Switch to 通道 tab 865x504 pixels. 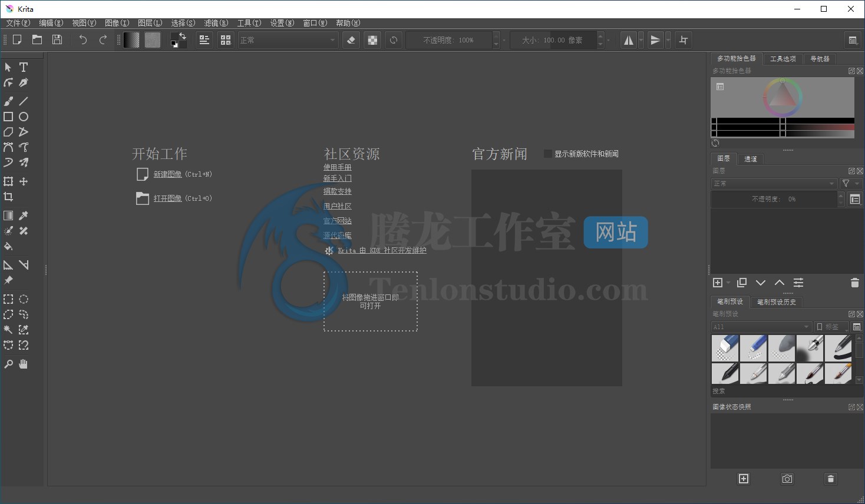tap(750, 159)
